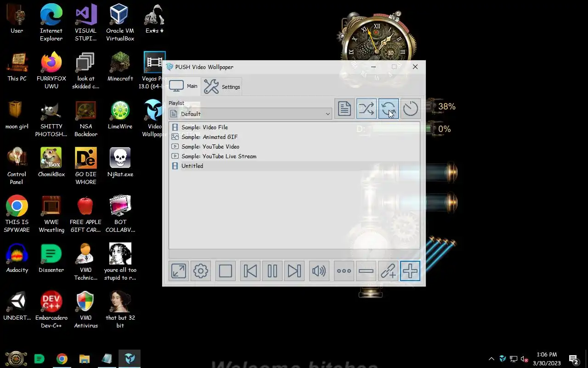Select the Control Panel desktop icon

17,166
